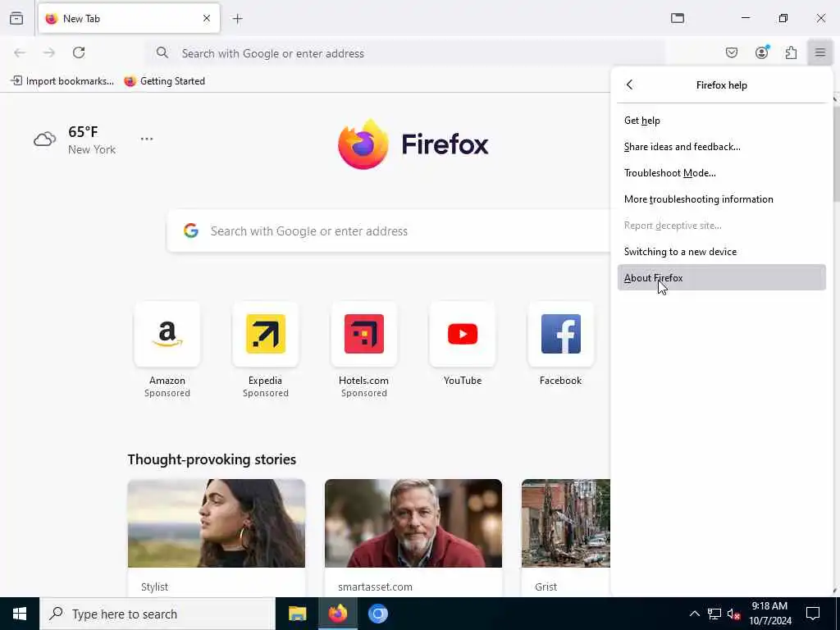Open the smartasset.com story thumbnail
Viewport: 840px width, 630px height.
pos(413,523)
